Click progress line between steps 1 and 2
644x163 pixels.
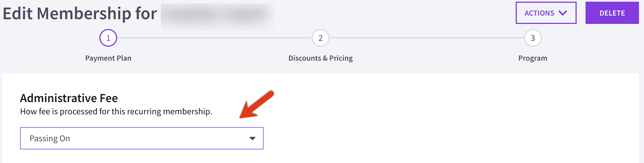point(214,38)
